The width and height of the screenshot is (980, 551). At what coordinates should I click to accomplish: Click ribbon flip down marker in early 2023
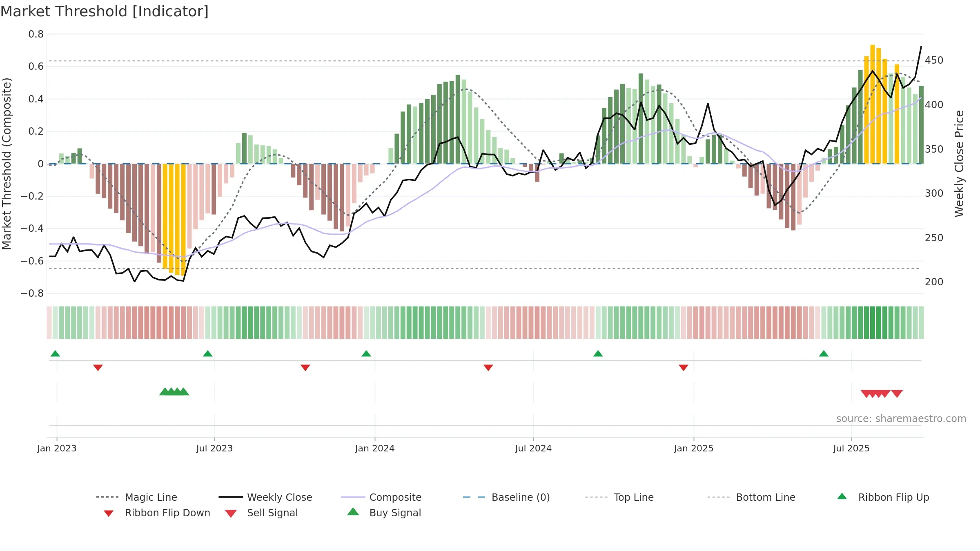pyautogui.click(x=98, y=368)
